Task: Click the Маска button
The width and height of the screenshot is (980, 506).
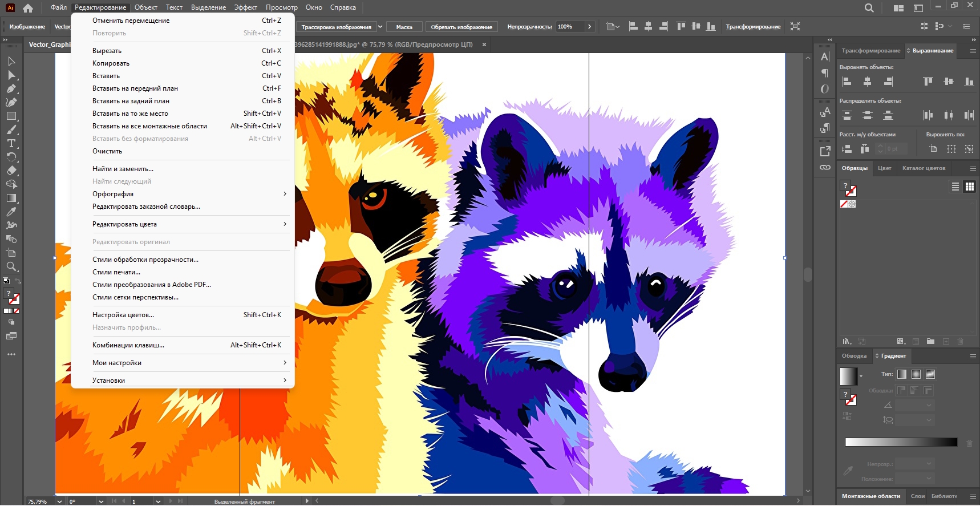Action: click(x=404, y=27)
